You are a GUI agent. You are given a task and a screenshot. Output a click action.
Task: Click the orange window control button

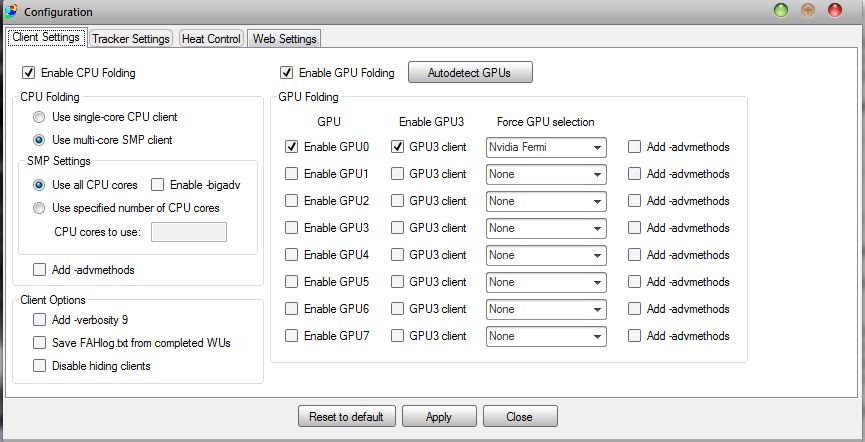tap(807, 11)
